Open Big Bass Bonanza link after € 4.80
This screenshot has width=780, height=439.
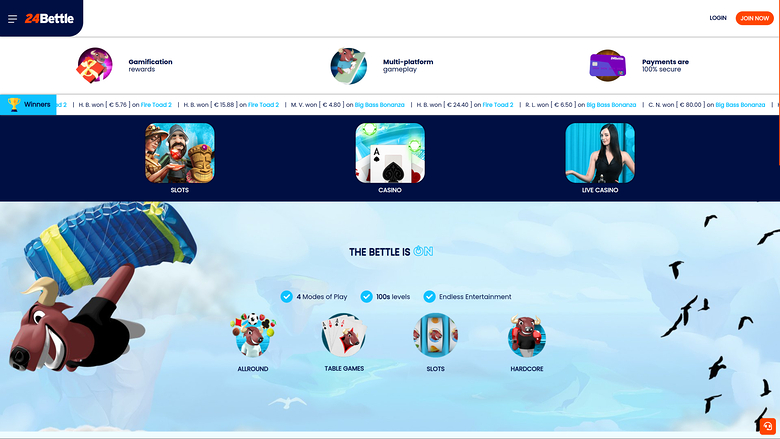(380, 105)
